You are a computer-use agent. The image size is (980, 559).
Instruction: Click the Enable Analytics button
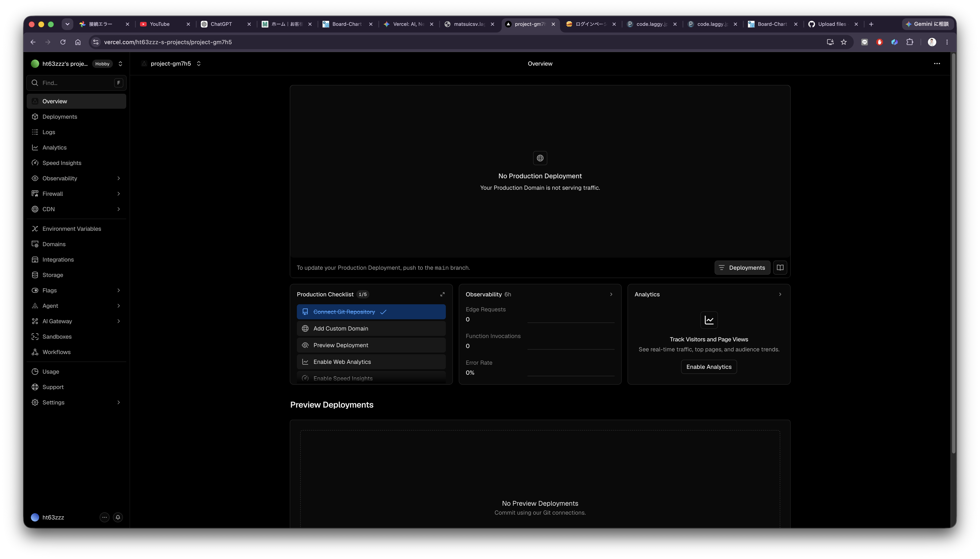pos(709,367)
